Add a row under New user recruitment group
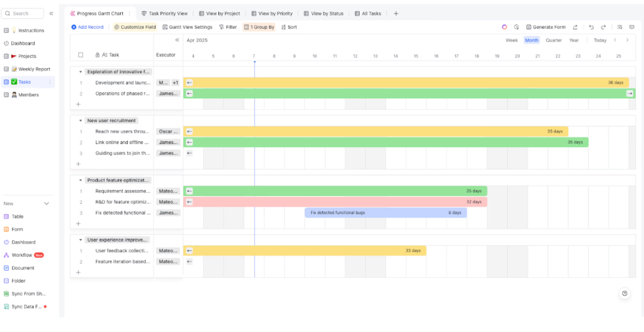Image resolution: width=644 pixels, height=332 pixels. tap(78, 164)
